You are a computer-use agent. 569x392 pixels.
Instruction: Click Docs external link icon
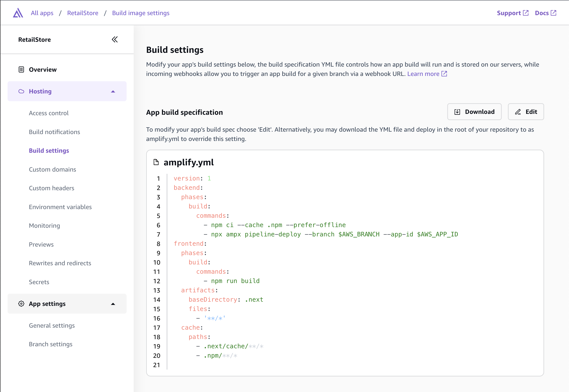(x=553, y=13)
